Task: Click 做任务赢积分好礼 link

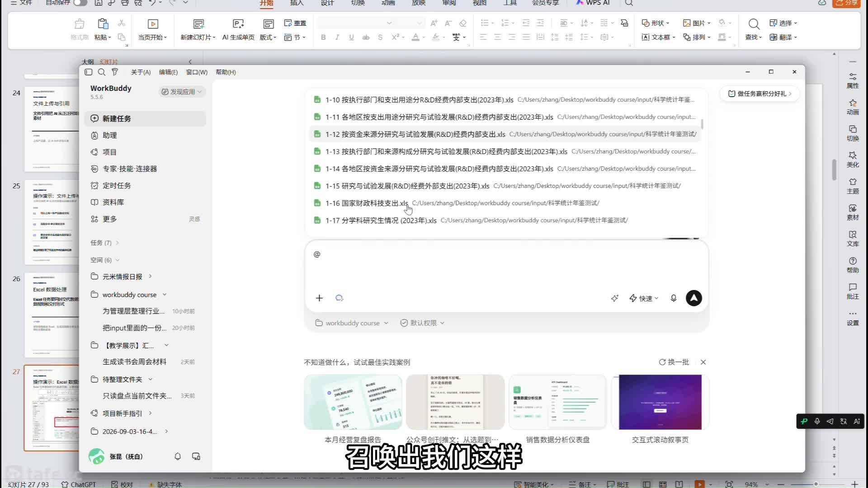Action: (759, 94)
